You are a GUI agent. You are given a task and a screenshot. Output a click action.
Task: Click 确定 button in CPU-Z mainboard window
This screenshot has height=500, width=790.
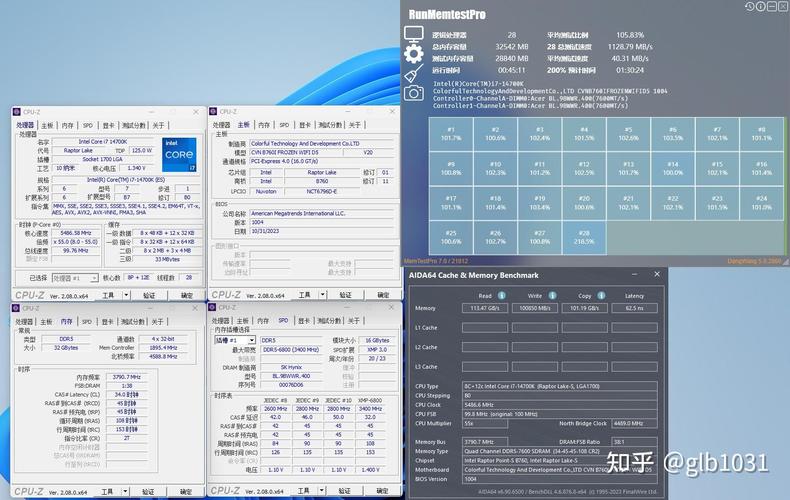pos(383,295)
